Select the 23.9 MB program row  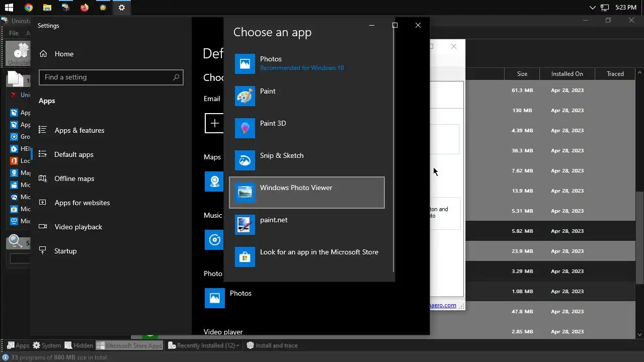pos(550,251)
